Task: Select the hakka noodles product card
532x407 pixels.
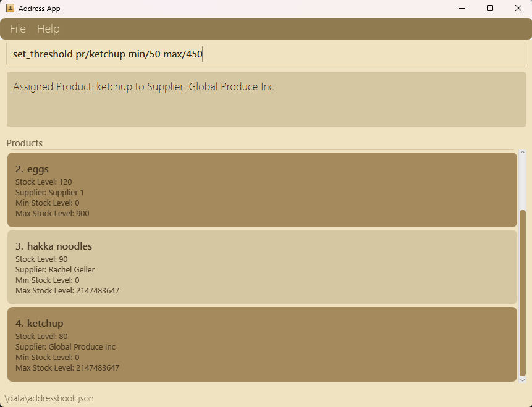Action: (262, 267)
